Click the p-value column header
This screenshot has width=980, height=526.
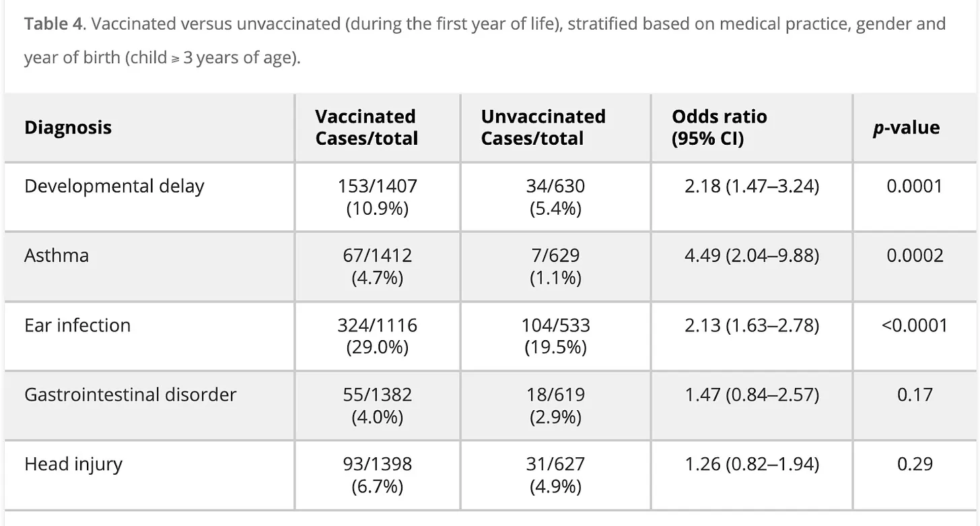tap(906, 128)
